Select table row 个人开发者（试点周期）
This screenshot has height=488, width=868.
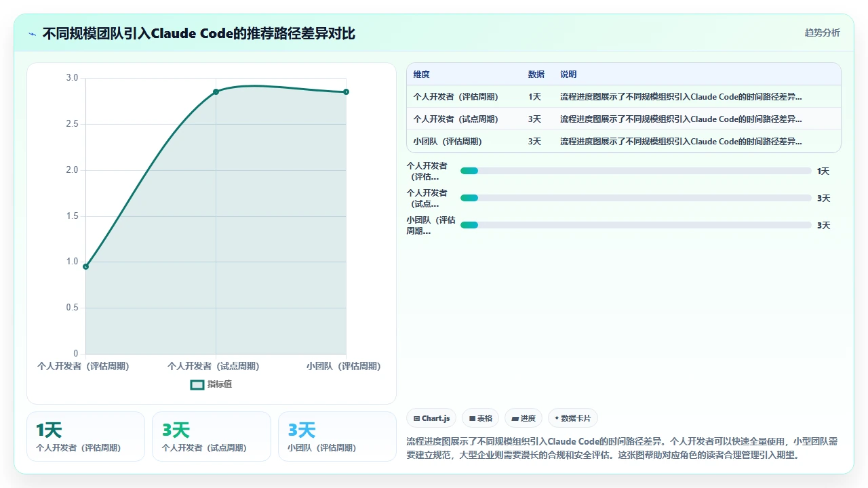pyautogui.click(x=624, y=119)
